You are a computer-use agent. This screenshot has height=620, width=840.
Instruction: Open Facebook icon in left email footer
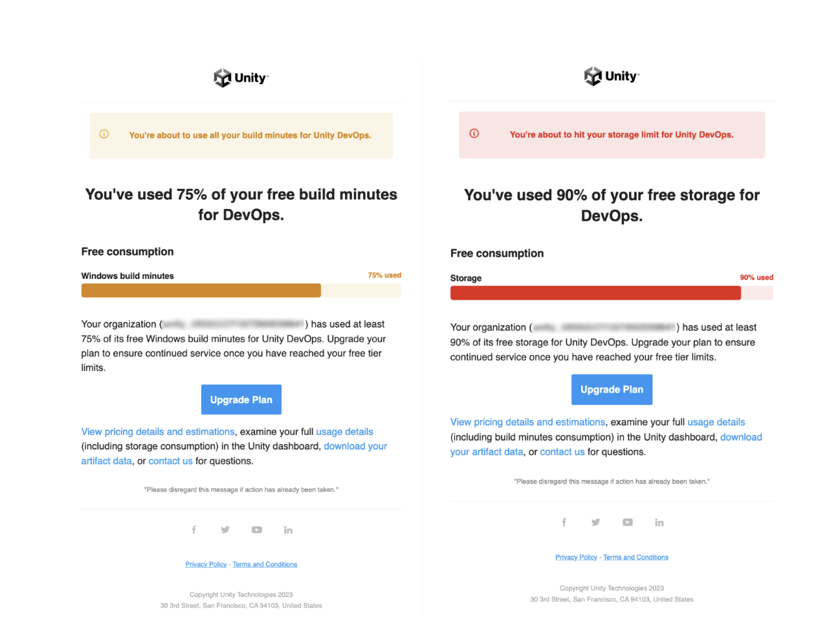pyautogui.click(x=193, y=530)
